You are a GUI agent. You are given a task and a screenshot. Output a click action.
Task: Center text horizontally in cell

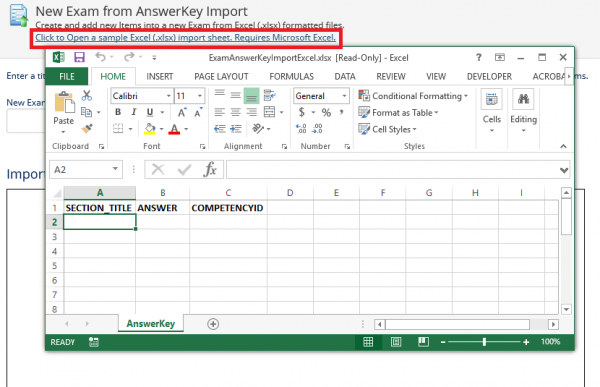click(x=235, y=112)
